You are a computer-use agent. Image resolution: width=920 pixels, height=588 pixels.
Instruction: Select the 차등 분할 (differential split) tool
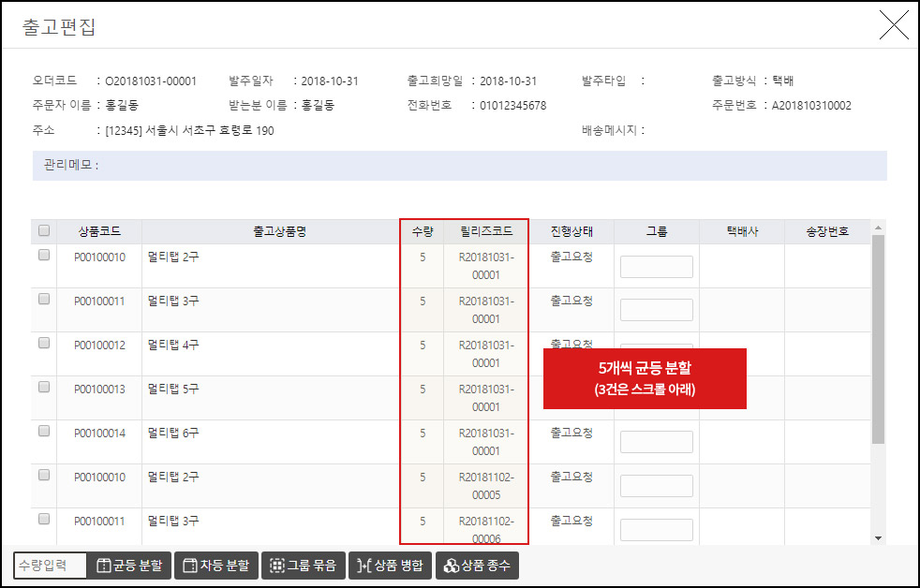pos(215,565)
